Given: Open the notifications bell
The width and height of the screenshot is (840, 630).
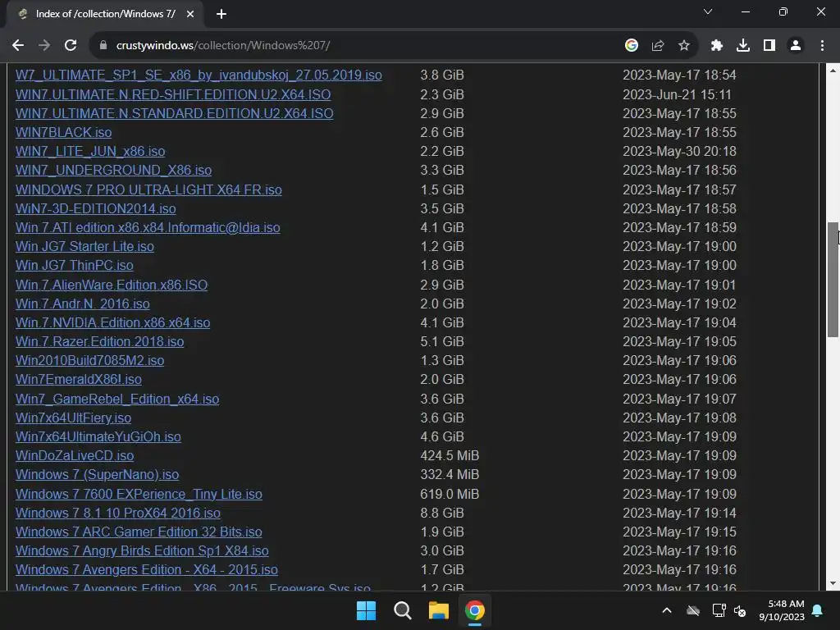Looking at the screenshot, I should [818, 610].
